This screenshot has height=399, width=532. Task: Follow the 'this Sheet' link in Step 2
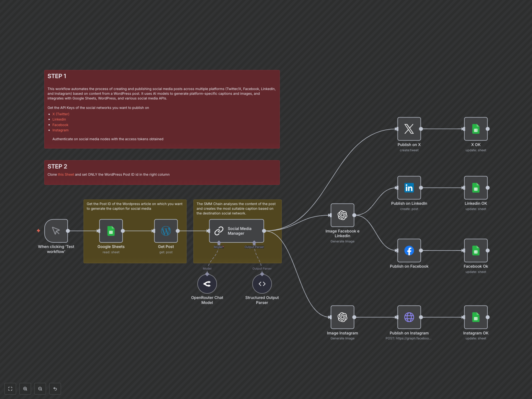pos(66,174)
